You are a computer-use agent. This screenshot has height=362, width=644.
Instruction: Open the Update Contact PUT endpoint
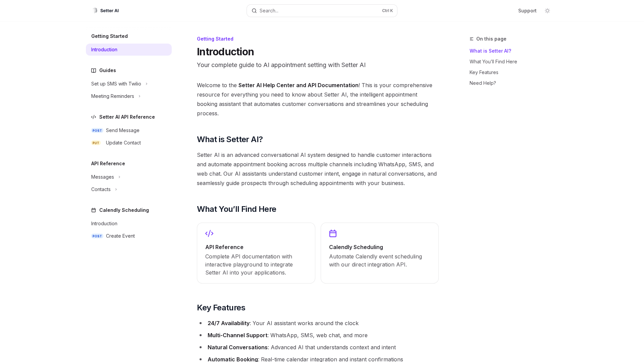tap(123, 143)
